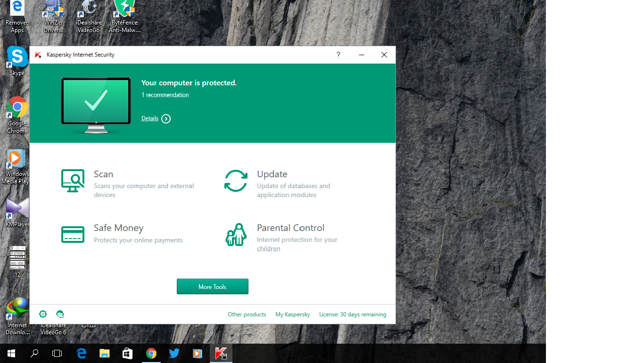Open Windows Media Player desktop shortcut
Viewport: 644px width, 363px height.
point(16,167)
